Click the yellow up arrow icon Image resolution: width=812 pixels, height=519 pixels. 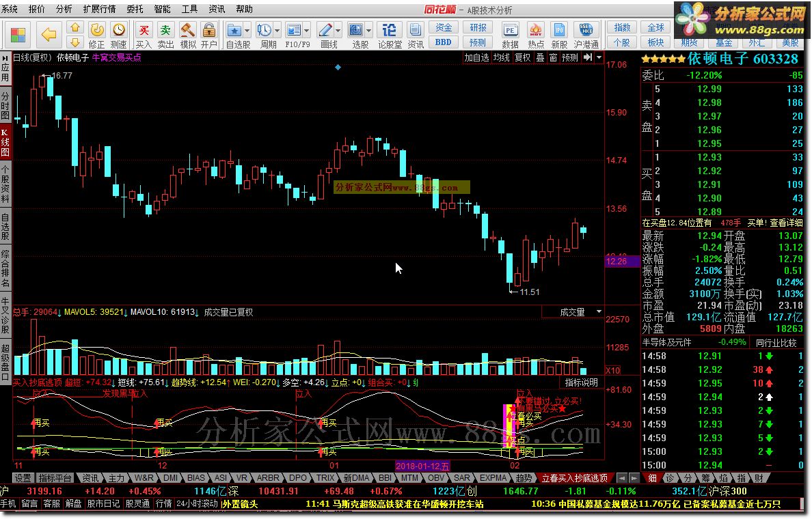click(75, 28)
